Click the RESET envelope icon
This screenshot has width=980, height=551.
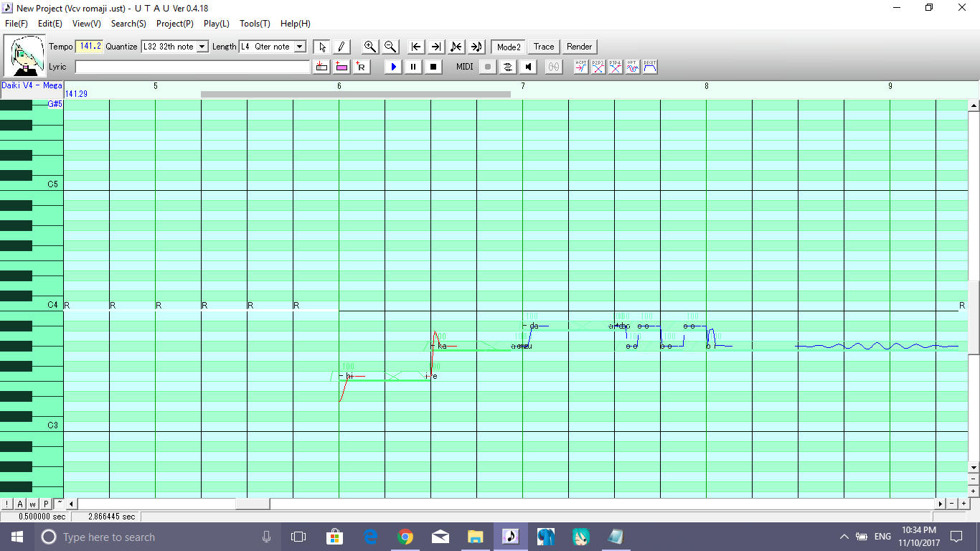pyautogui.click(x=650, y=67)
